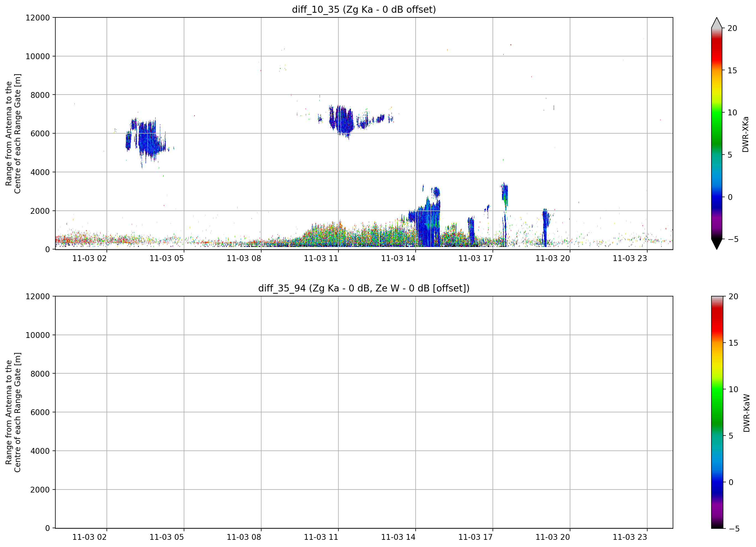Screen dimensions: 756x547
Task: Click the "11-03 14" x-tick under the diff_10_35 plot
Action: [398, 259]
